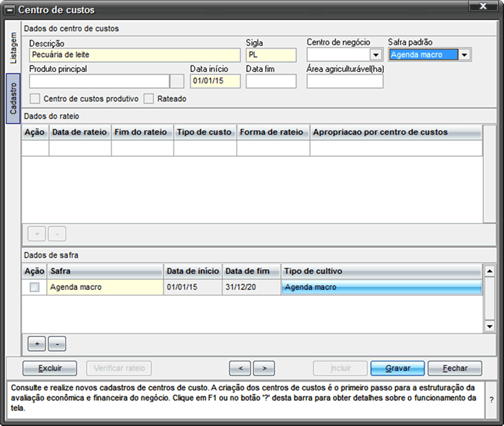Click 'Apropriacao por centro de custos' header
This screenshot has width=504, height=426.
pyautogui.click(x=396, y=132)
